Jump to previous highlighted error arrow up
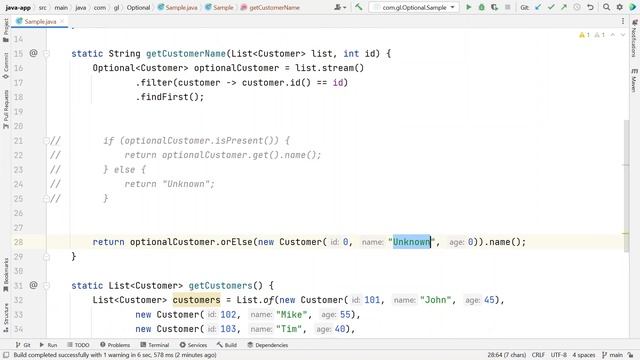This screenshot has height=360, width=640. tap(613, 35)
